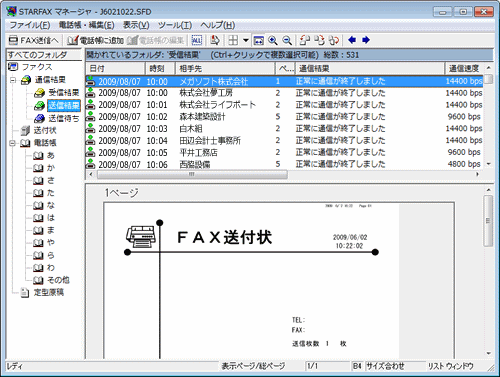Image resolution: width=500 pixels, height=377 pixels.
Task: Click the fit-to-width view icon
Action: point(259,41)
